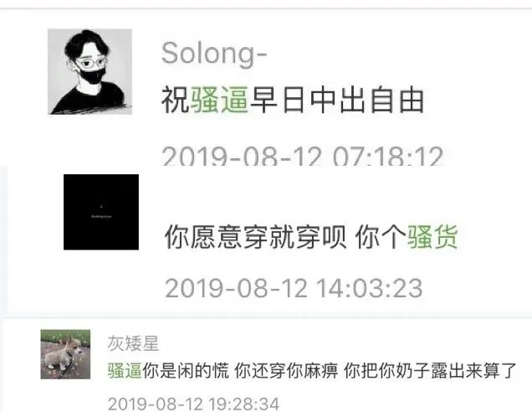This screenshot has height=412, width=532.
Task: Open the Solong- username
Action: 214,54
